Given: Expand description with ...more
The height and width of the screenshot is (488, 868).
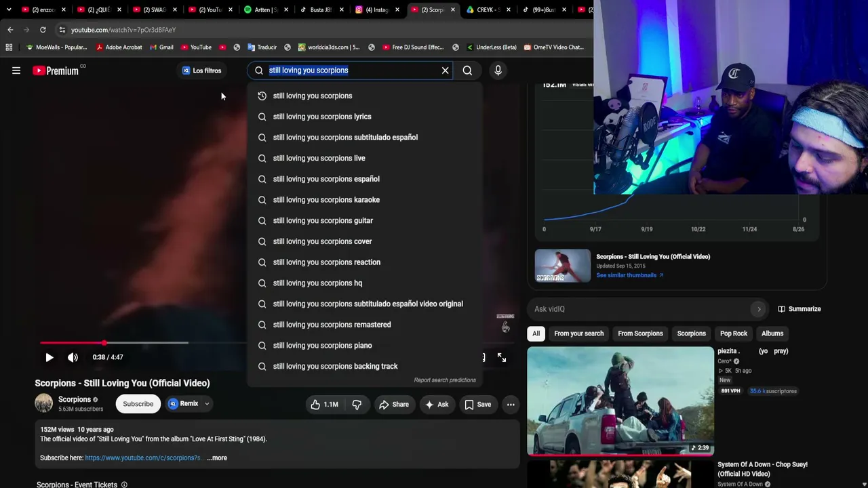Looking at the screenshot, I should coord(217,458).
